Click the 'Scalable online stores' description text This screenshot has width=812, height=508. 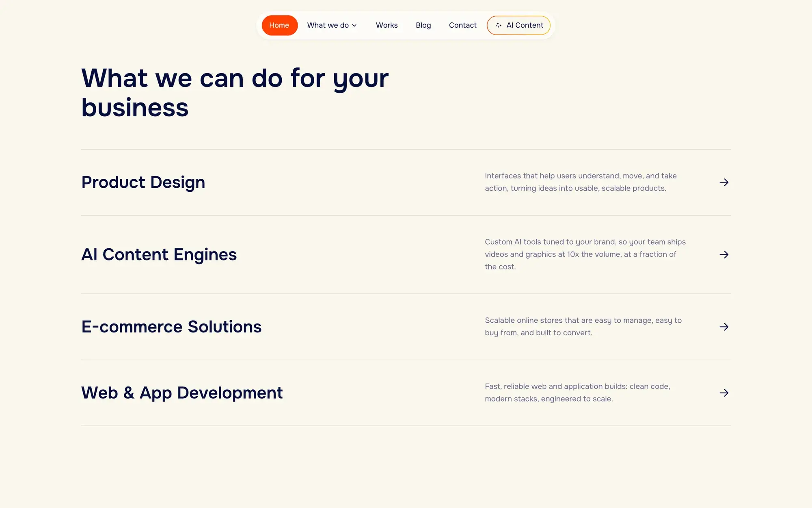[583, 326]
